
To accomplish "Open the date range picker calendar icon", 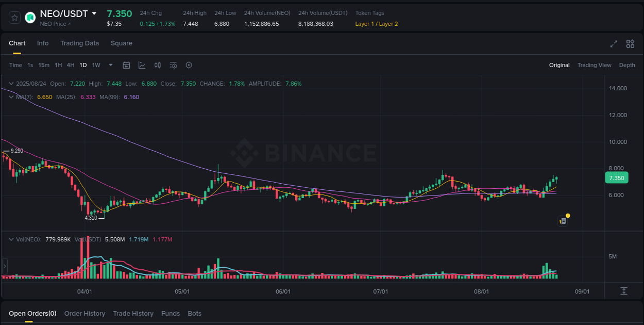I will click(x=126, y=65).
